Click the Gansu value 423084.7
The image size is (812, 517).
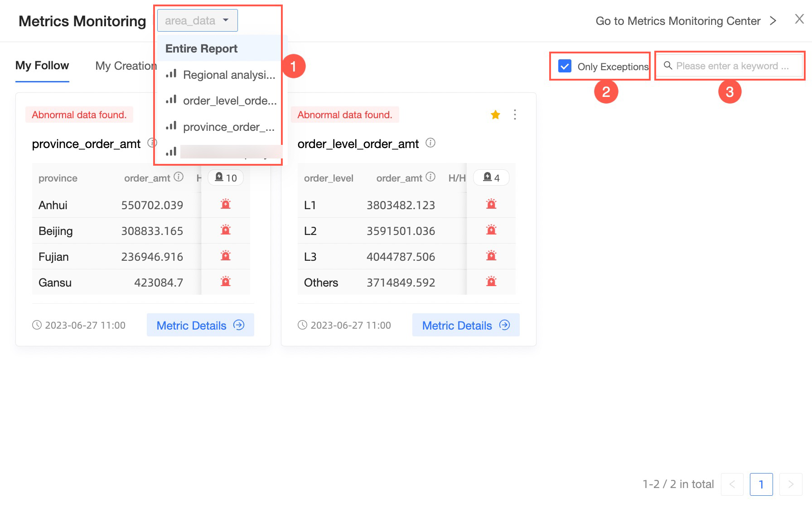159,282
